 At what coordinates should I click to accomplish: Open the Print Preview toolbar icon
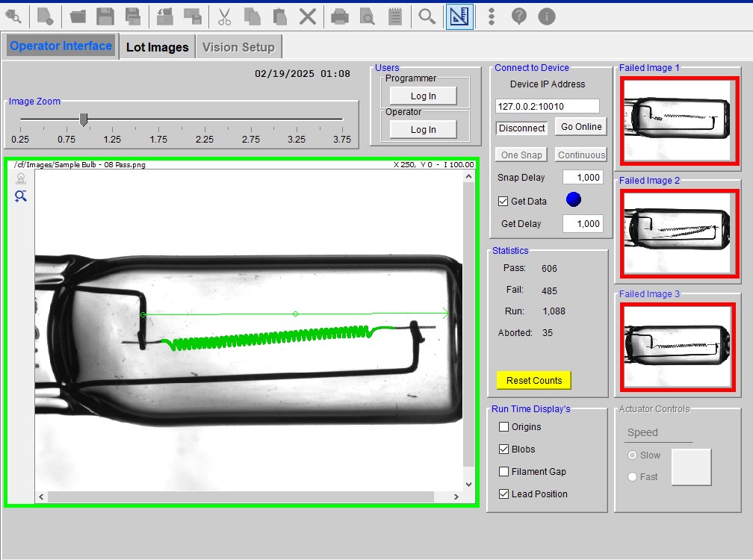[x=366, y=16]
